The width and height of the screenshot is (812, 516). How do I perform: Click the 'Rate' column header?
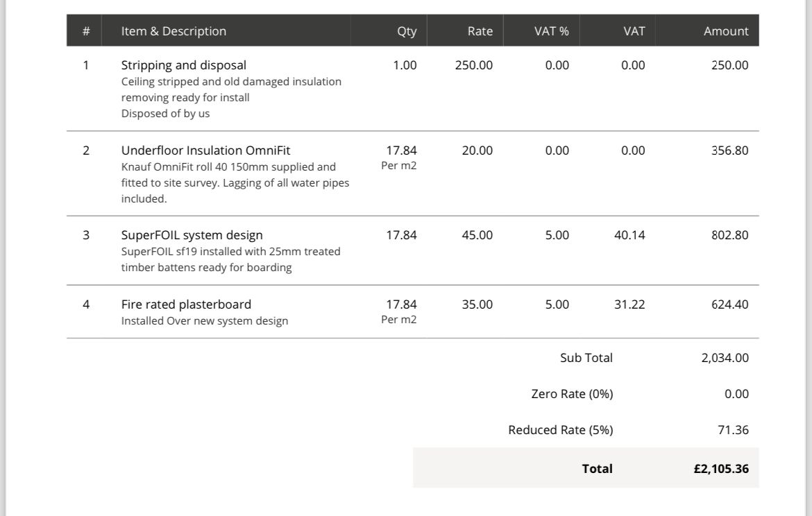point(480,31)
